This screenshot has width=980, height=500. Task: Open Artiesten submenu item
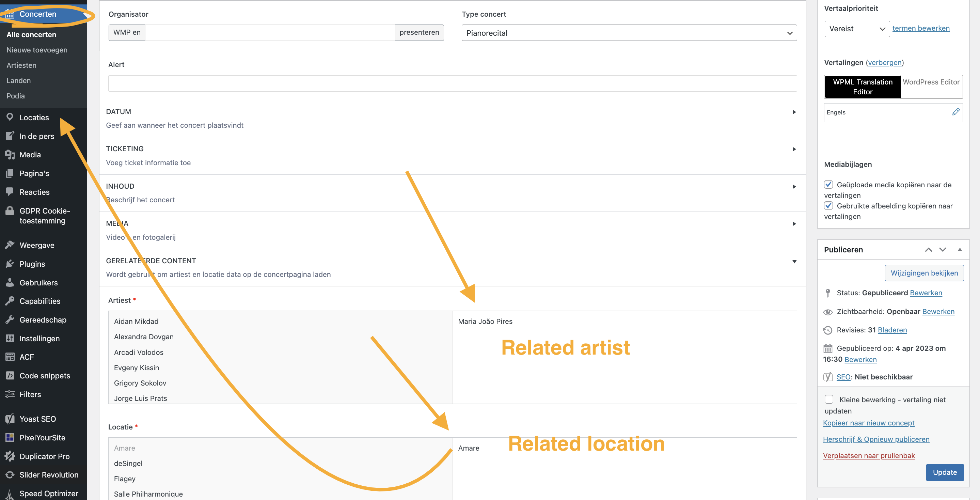click(21, 65)
